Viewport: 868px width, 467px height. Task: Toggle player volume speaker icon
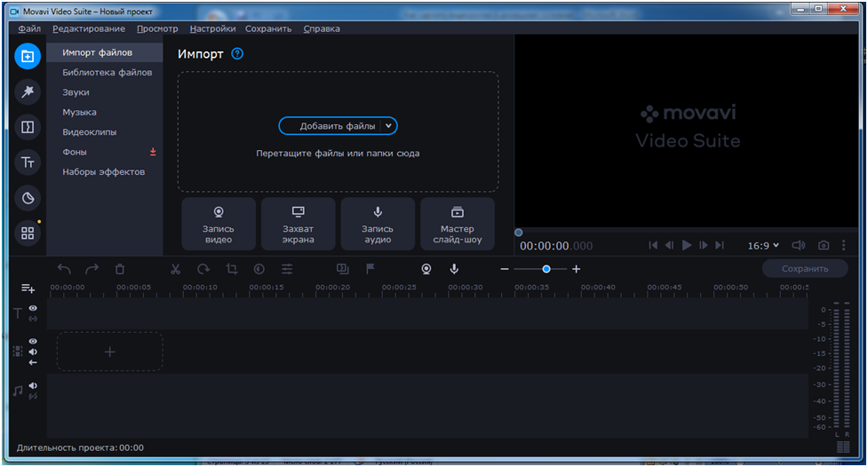[798, 245]
